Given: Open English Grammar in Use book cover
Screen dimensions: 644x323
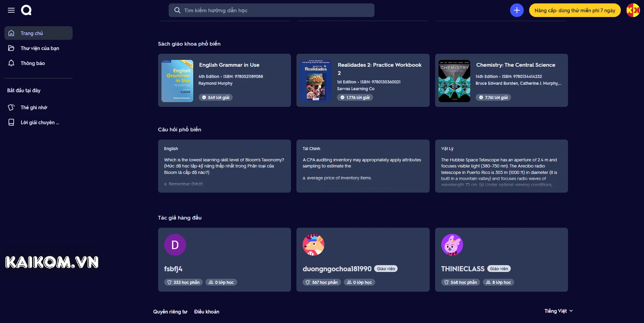Looking at the screenshot, I should point(177,81).
